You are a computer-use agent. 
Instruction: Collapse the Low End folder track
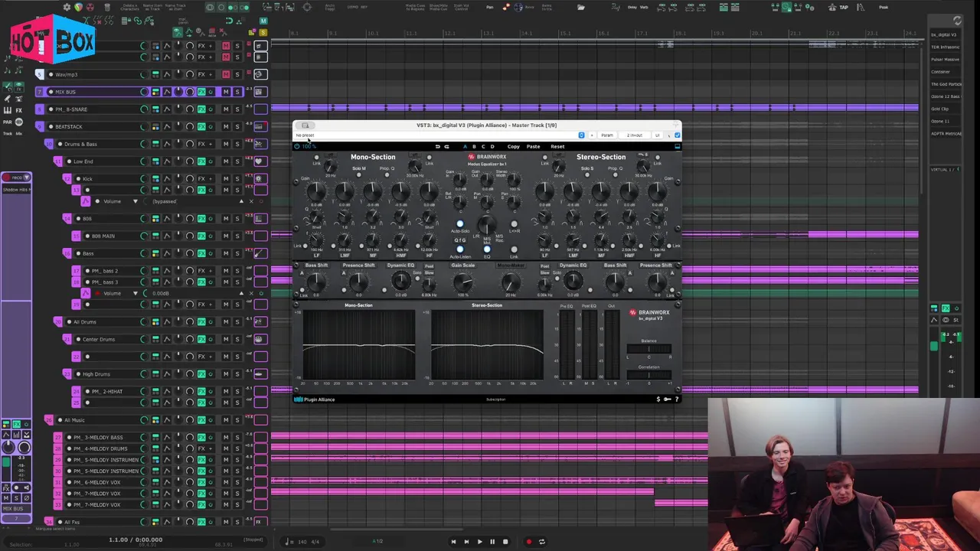[x=58, y=161]
